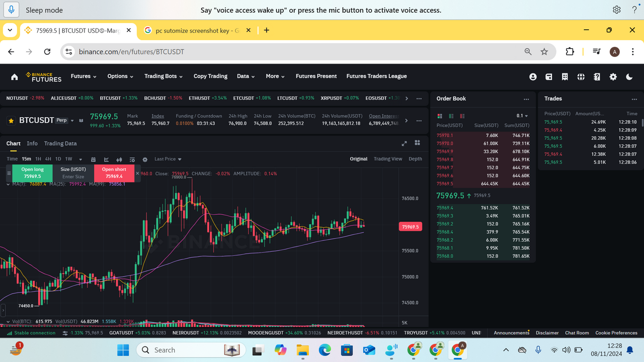Click the globe language icon
Image resolution: width=644 pixels, height=362 pixels.
tap(581, 77)
